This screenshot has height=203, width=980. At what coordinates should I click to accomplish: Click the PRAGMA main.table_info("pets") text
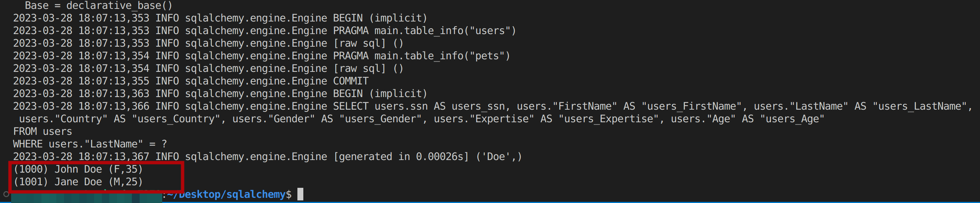pyautogui.click(x=421, y=56)
